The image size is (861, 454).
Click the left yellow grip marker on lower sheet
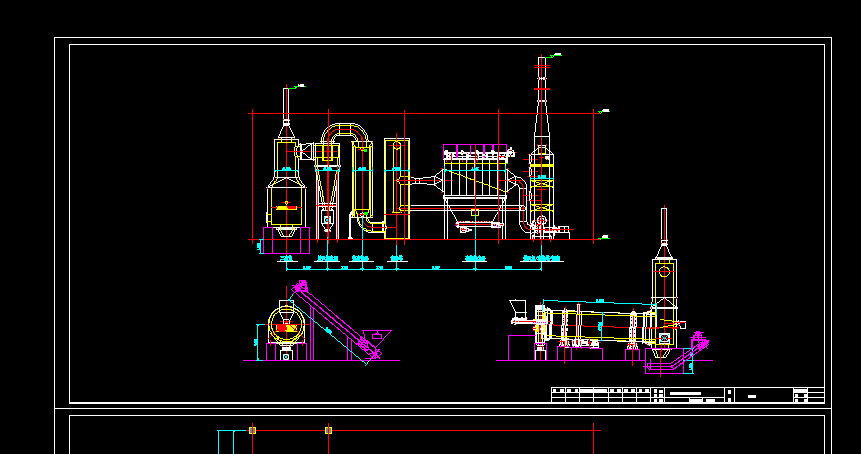pyautogui.click(x=253, y=430)
